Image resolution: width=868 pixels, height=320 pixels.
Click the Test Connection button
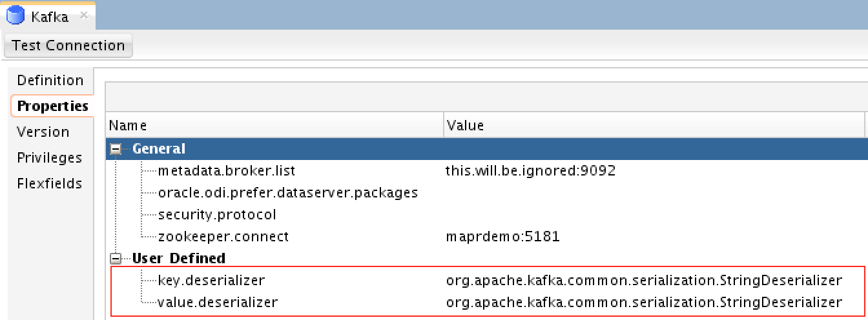click(x=68, y=46)
